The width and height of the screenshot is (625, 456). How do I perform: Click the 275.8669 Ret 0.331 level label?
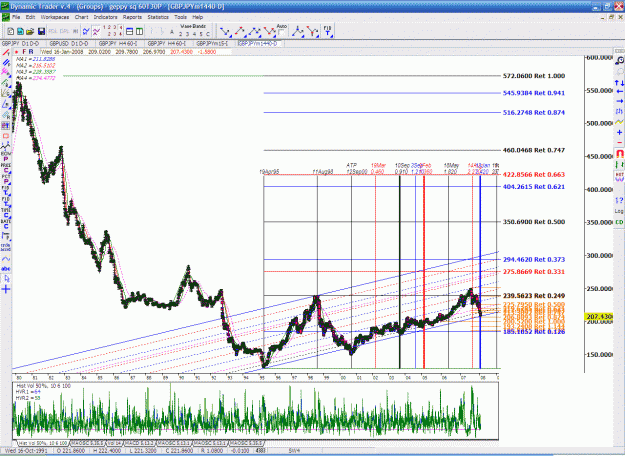pos(534,271)
